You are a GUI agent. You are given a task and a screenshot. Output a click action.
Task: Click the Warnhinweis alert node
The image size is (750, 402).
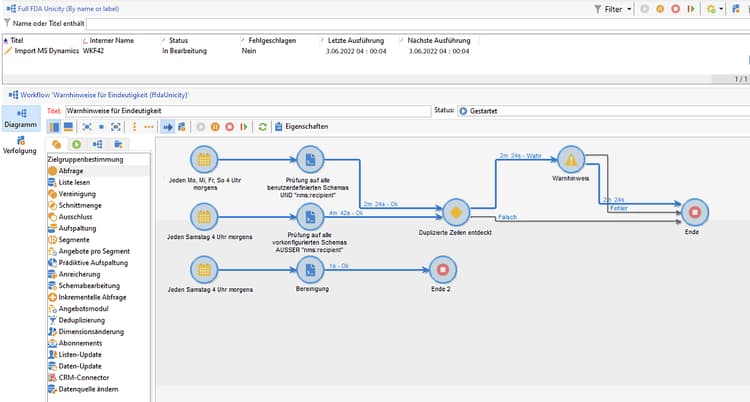click(571, 160)
